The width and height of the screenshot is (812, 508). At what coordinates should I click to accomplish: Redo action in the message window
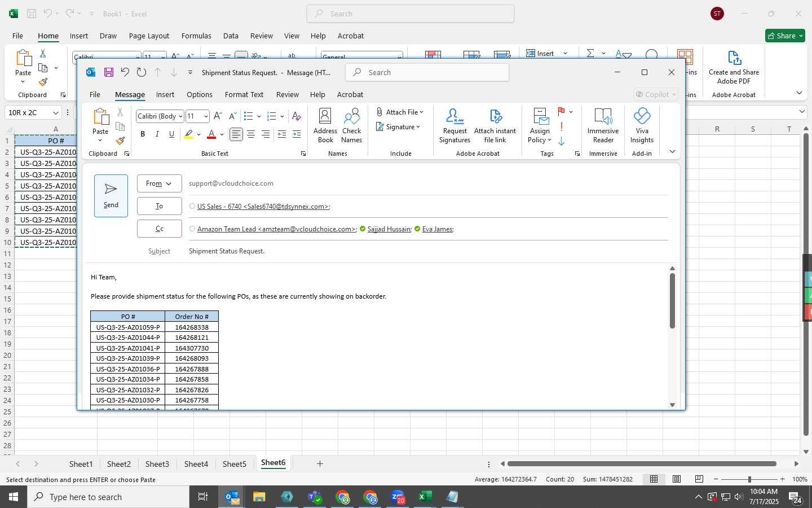coord(142,72)
